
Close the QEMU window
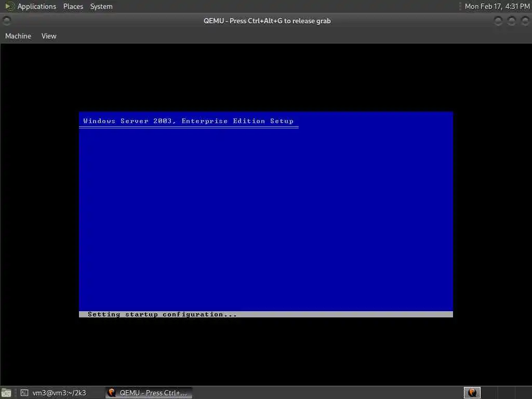pyautogui.click(x=525, y=21)
